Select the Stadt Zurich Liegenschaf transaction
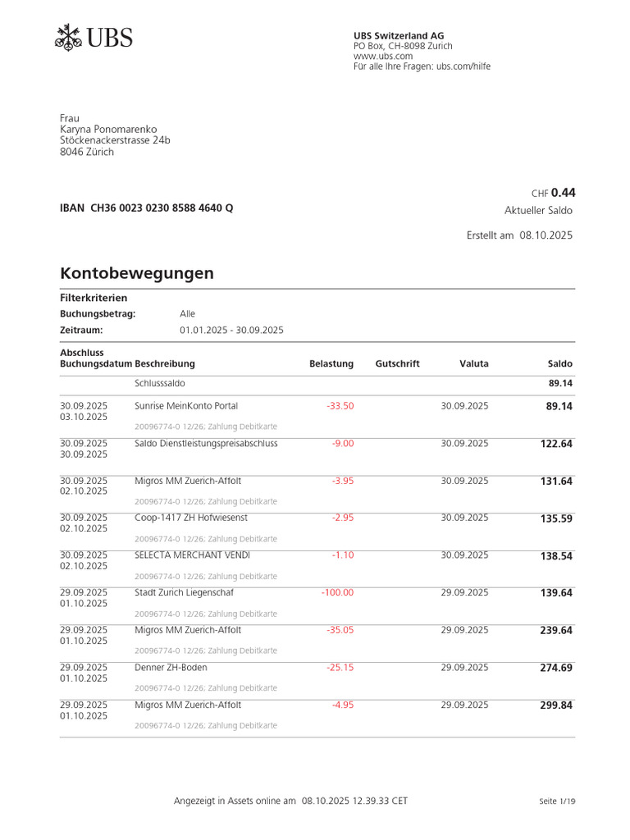 [x=317, y=606]
